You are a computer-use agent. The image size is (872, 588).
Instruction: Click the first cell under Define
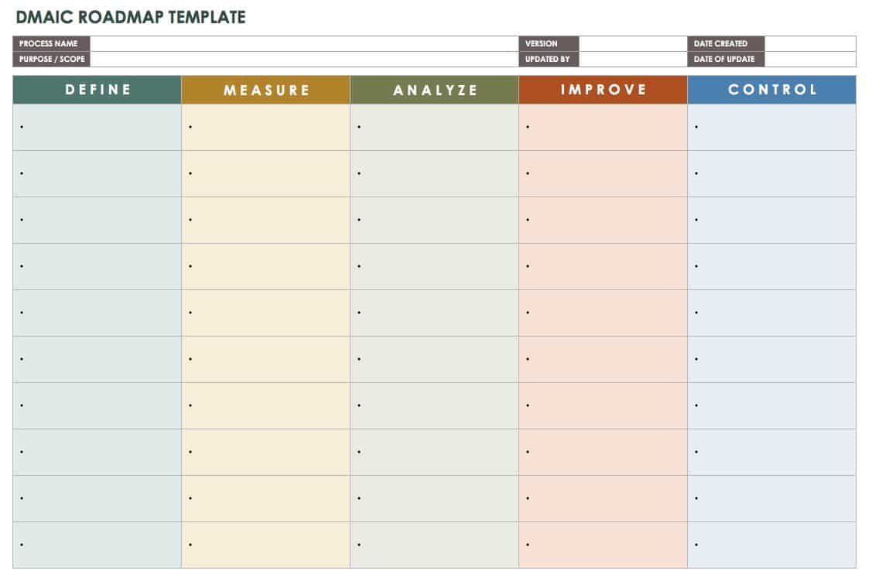[97, 128]
